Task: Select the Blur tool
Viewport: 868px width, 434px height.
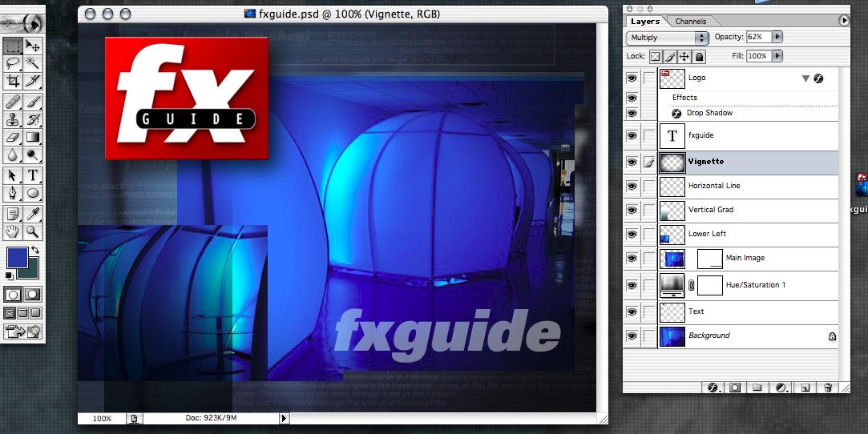Action: click(13, 155)
